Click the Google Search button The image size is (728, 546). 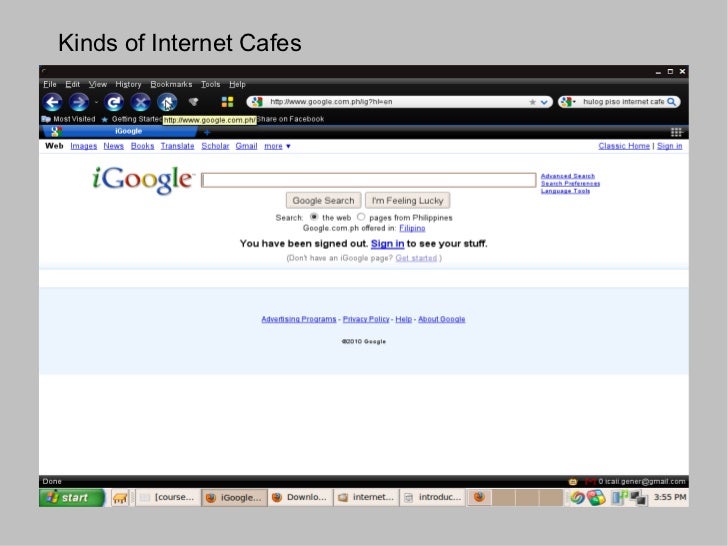coord(323,201)
